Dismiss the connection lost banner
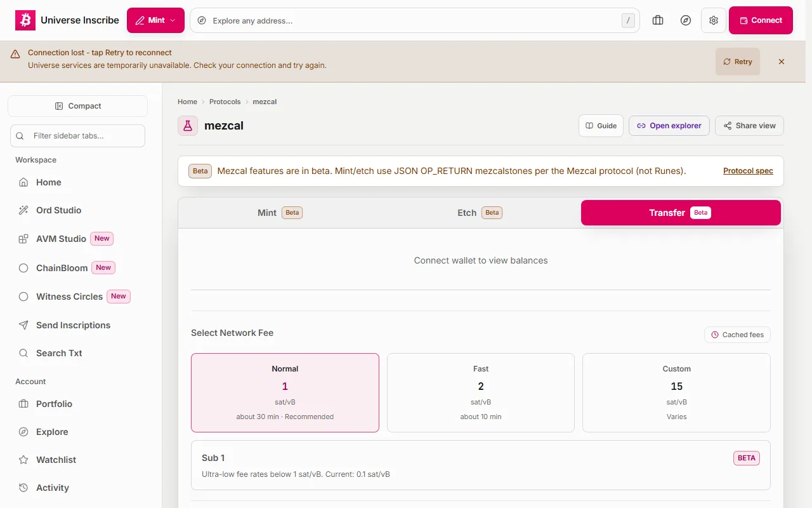 tap(782, 62)
